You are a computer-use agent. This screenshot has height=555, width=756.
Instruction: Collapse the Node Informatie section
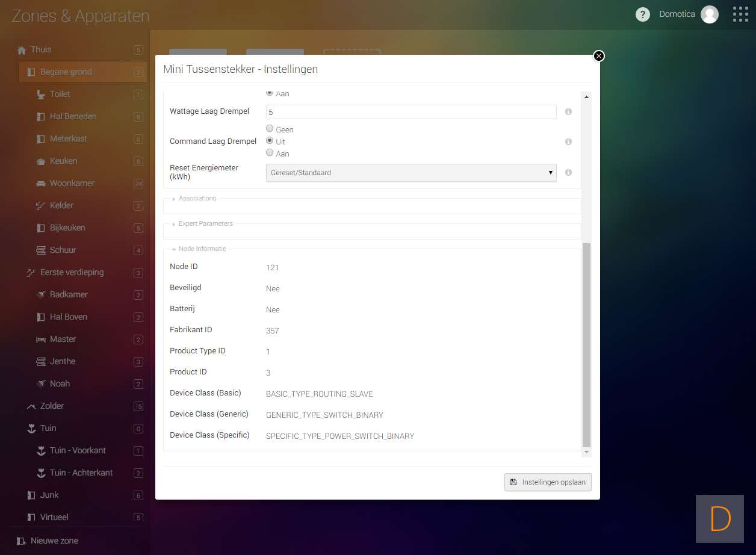pos(202,249)
